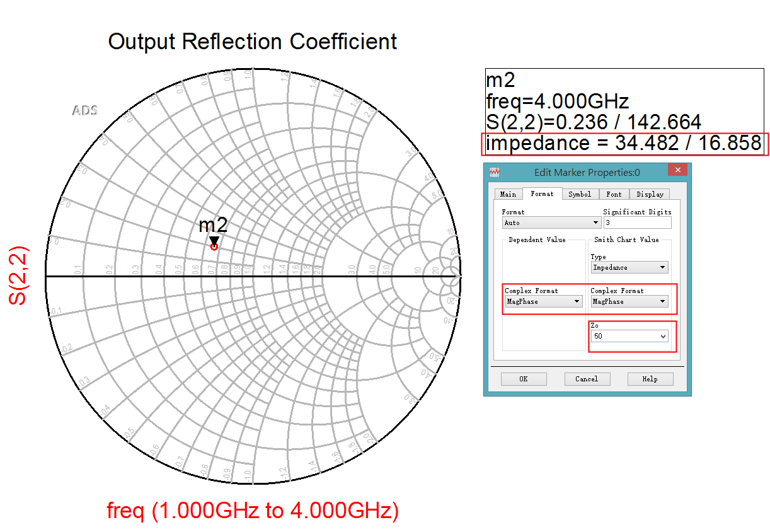Viewport: 770px width, 532px height.
Task: Click the m2 marker readout heading
Action: pos(501,80)
